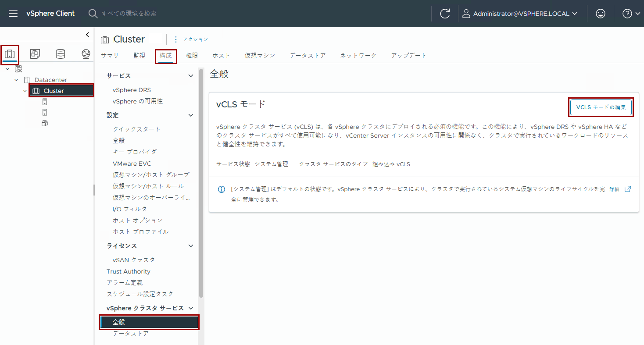
Task: Open スケジュール設定タスク settings
Action: [x=140, y=294]
